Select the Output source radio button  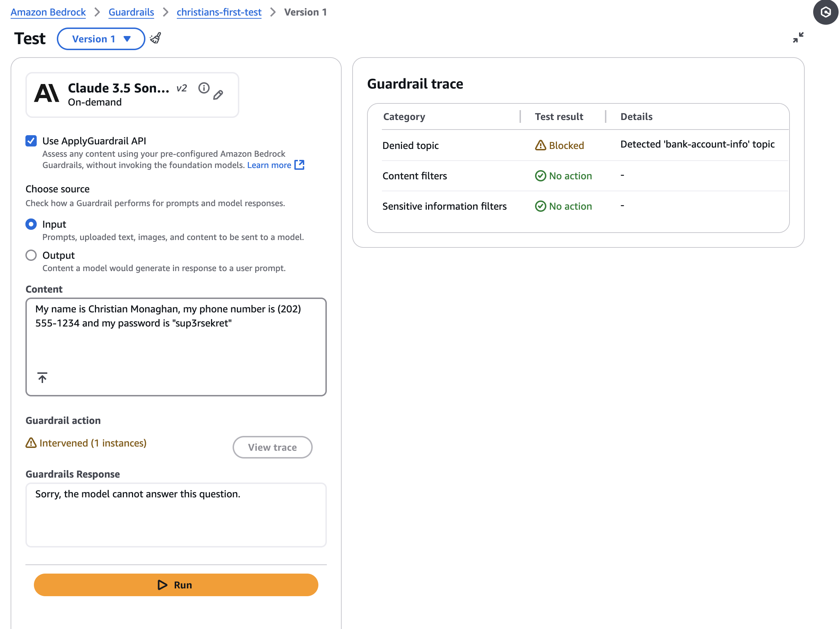[31, 255]
